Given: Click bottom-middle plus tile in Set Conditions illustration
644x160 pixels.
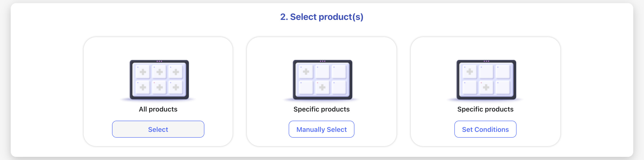Looking at the screenshot, I should pyautogui.click(x=486, y=87).
